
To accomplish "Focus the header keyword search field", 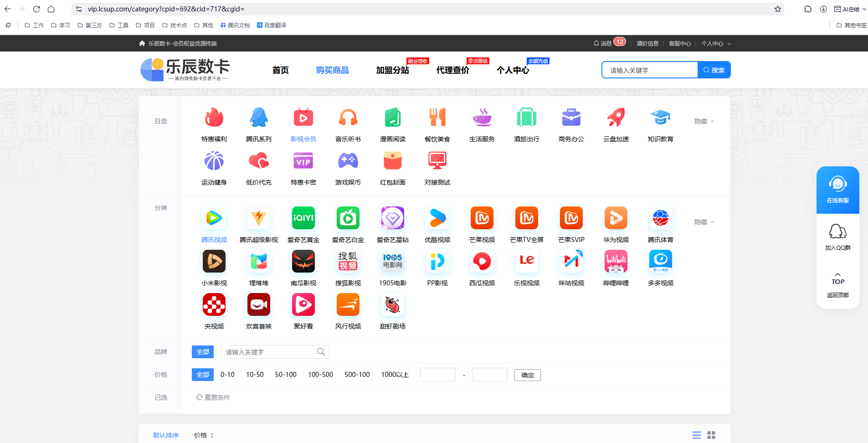I will (650, 70).
